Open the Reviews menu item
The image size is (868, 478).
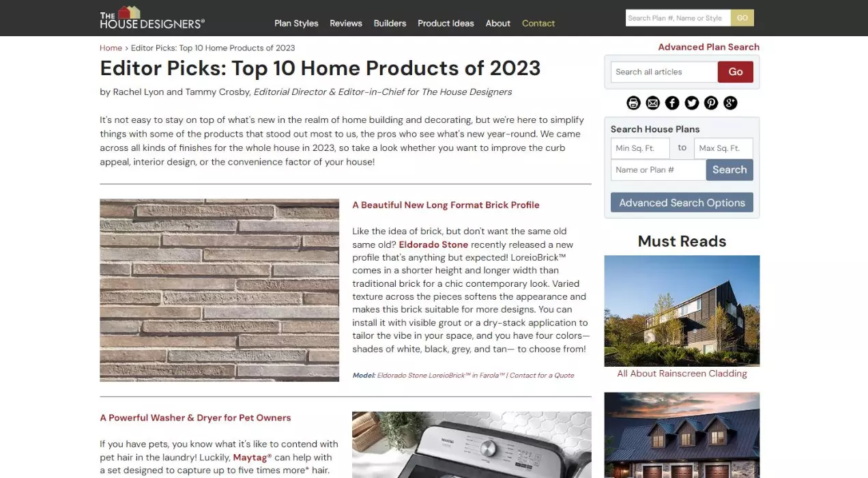tap(346, 23)
